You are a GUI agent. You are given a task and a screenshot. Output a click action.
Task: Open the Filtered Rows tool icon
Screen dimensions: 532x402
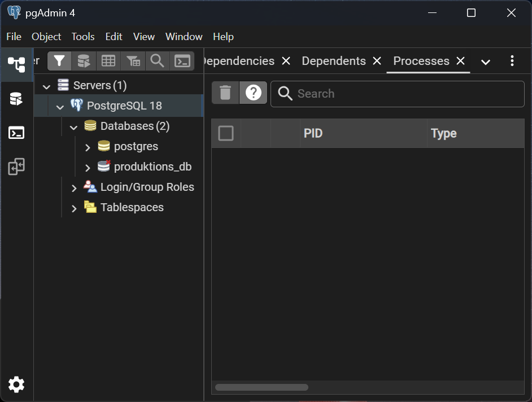(x=133, y=61)
